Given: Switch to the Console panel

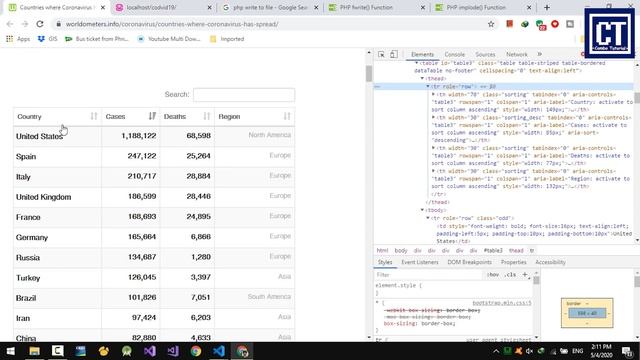Looking at the screenshot, I should pyautogui.click(x=455, y=54).
